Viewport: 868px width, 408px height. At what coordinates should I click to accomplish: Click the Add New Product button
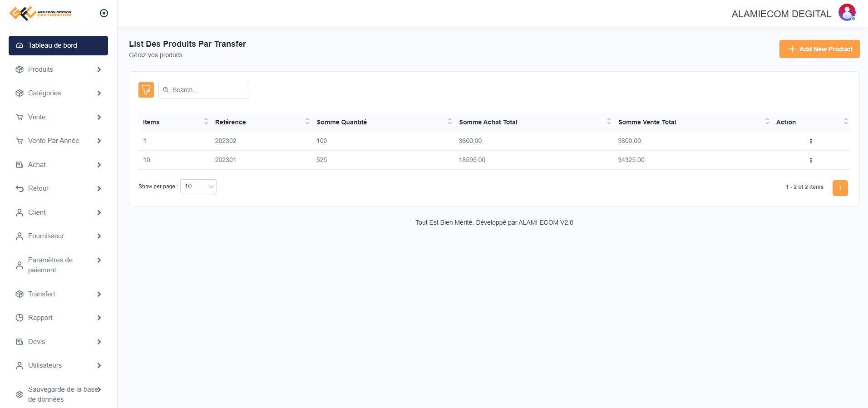819,49
